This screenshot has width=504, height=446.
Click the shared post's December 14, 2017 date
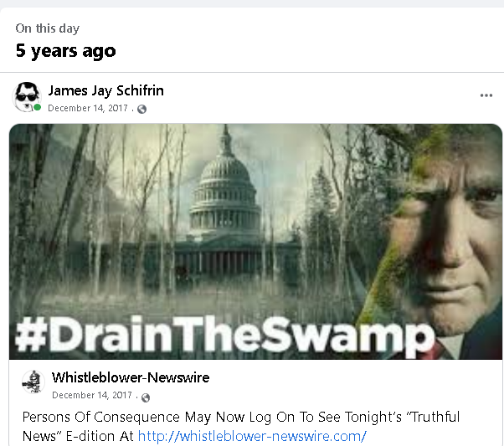[x=92, y=395]
